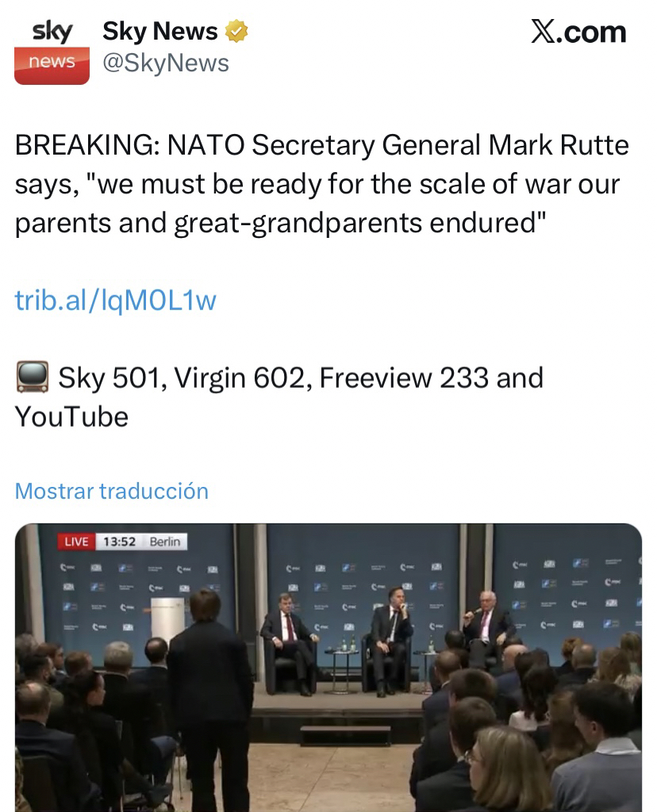
Task: Click the television emoji icon
Action: (x=32, y=378)
